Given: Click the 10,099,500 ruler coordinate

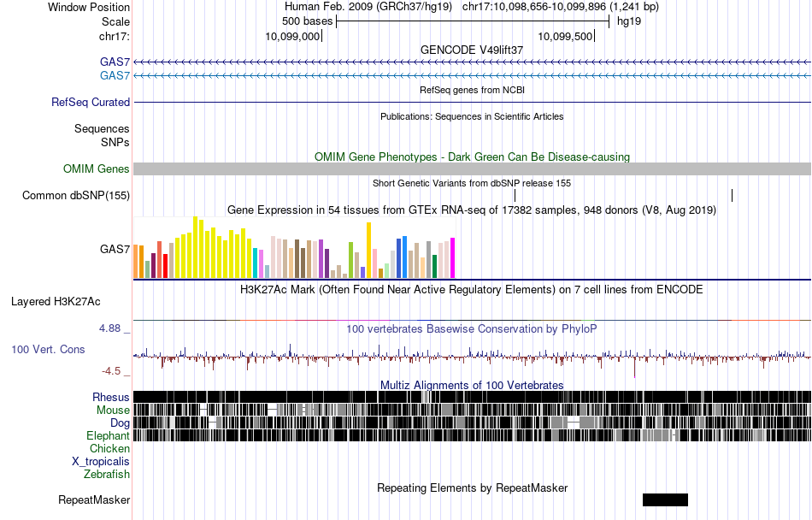Looking at the screenshot, I should click(x=565, y=36).
